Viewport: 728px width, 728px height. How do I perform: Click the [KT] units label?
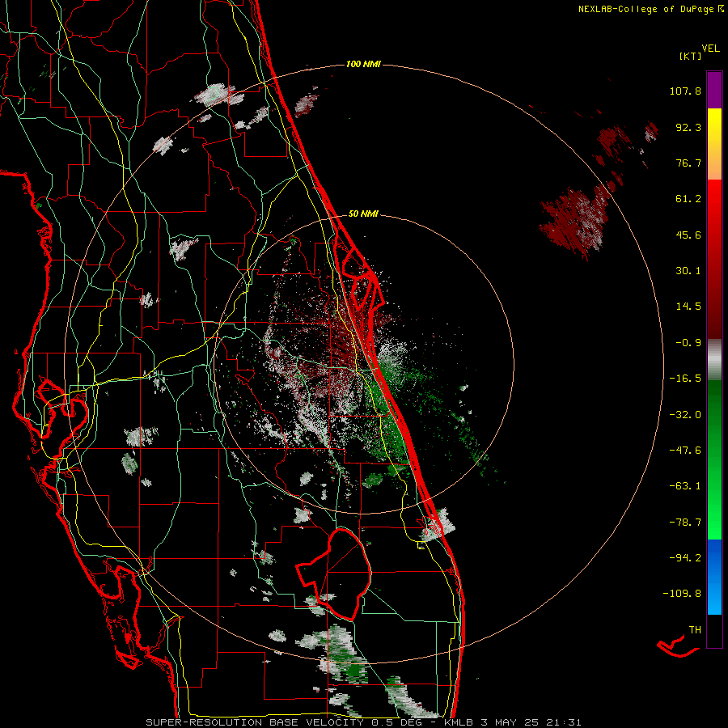[x=690, y=56]
